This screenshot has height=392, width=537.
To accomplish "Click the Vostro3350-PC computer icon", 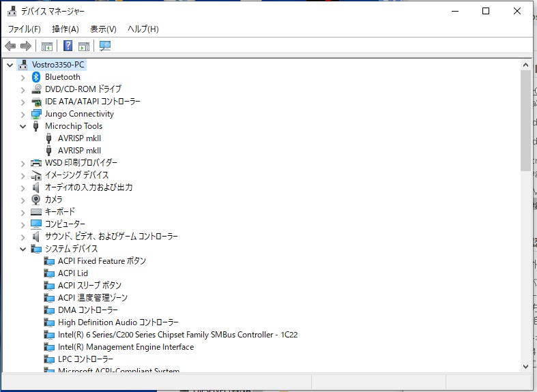I will pyautogui.click(x=23, y=65).
